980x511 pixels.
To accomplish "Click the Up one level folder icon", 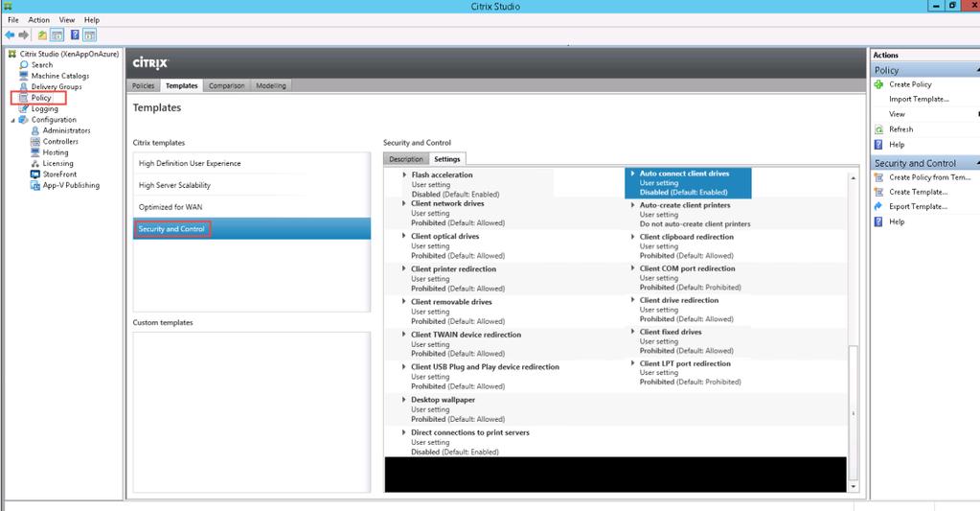I will 42,35.
